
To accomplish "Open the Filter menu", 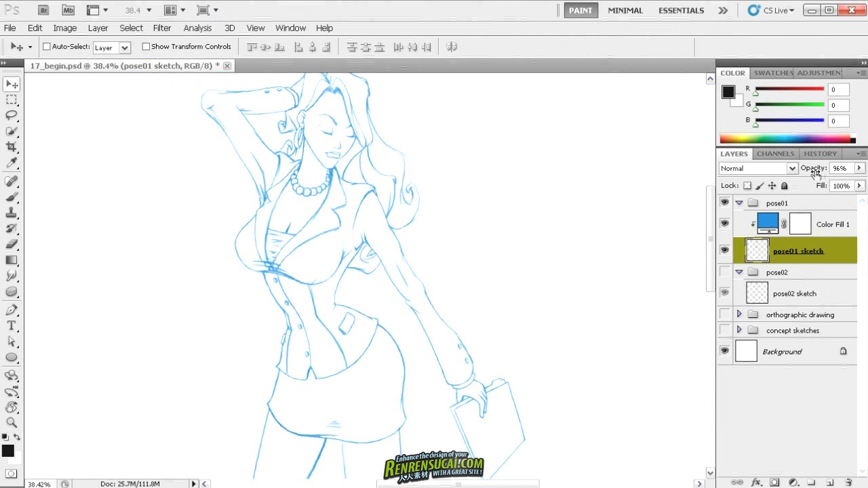I will (162, 28).
